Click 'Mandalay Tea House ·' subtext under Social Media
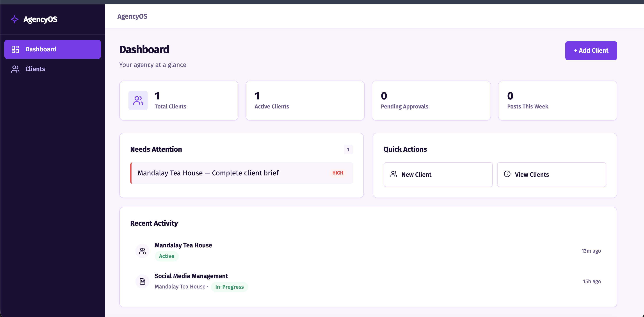The width and height of the screenshot is (644, 317). click(x=181, y=287)
